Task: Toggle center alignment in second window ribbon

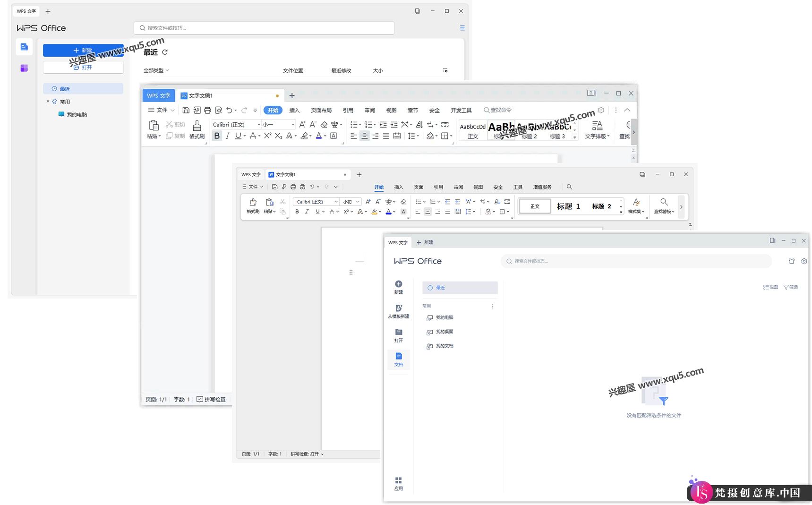Action: [x=364, y=136]
